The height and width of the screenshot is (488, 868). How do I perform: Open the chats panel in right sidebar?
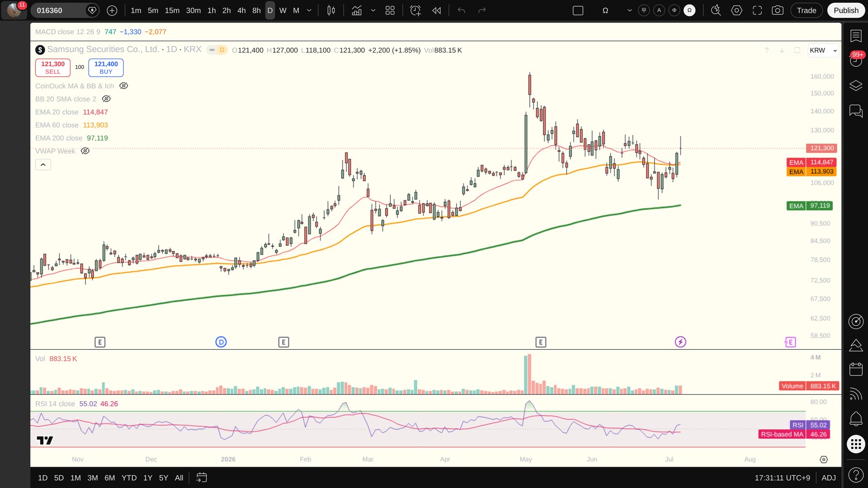pos(856,111)
